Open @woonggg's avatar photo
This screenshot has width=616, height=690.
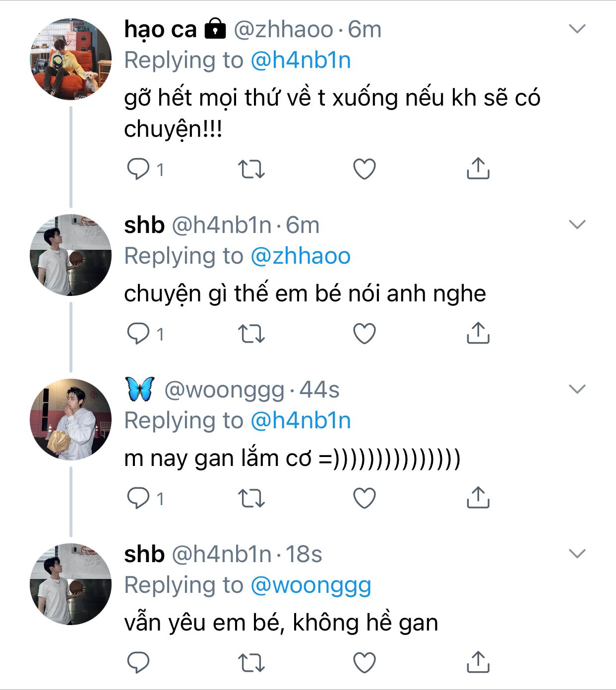tap(71, 419)
